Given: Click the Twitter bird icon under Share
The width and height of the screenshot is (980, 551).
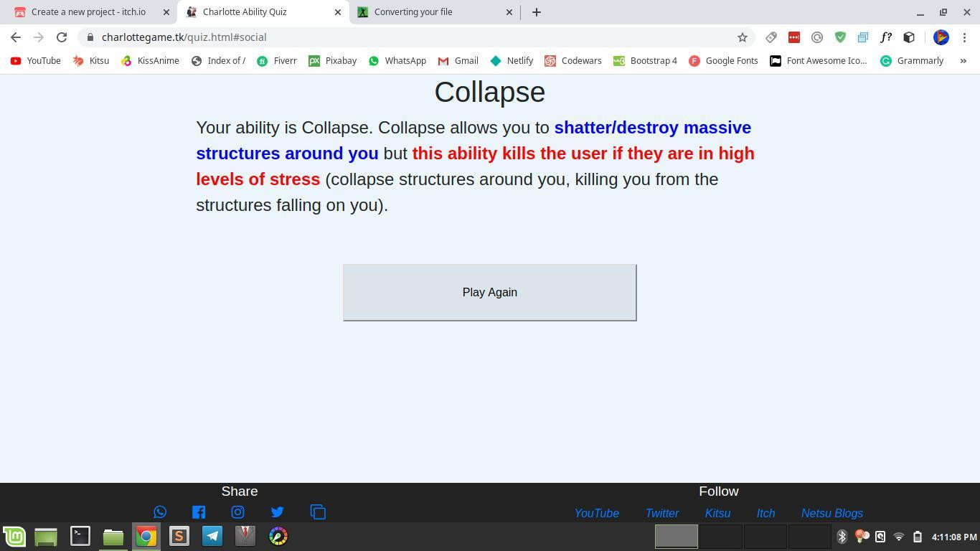Looking at the screenshot, I should 277,512.
